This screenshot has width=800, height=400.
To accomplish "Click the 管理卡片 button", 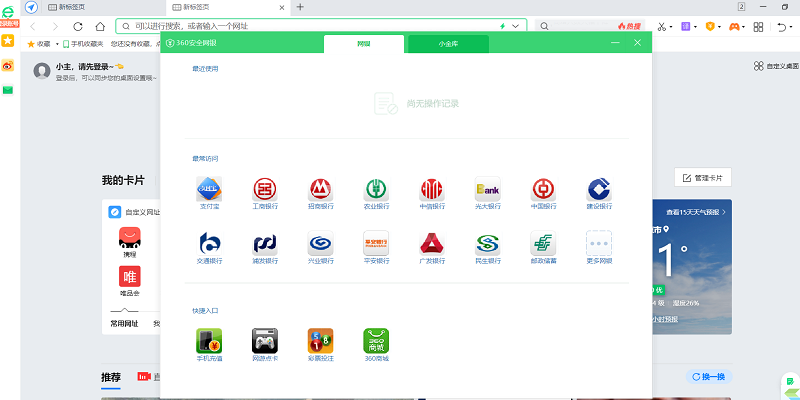I will click(x=703, y=178).
